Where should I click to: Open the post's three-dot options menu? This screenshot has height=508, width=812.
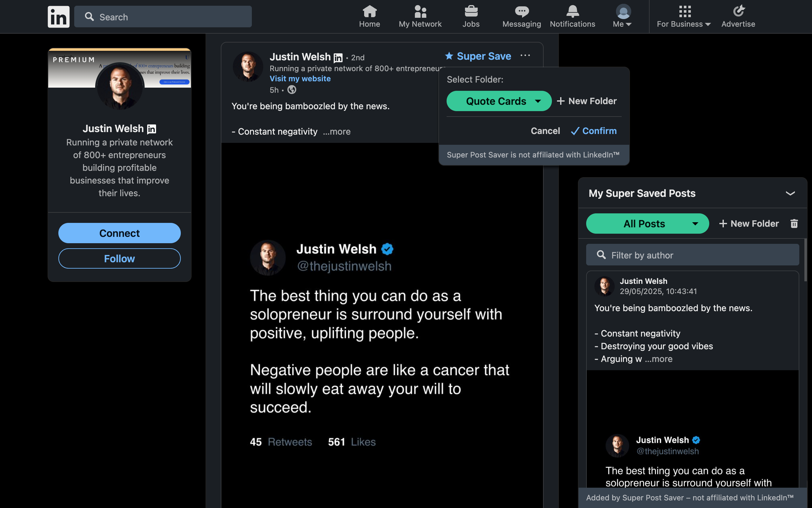pos(525,56)
